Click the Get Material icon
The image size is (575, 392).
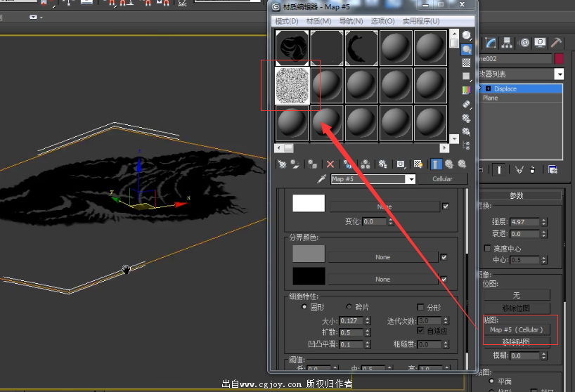[x=282, y=164]
